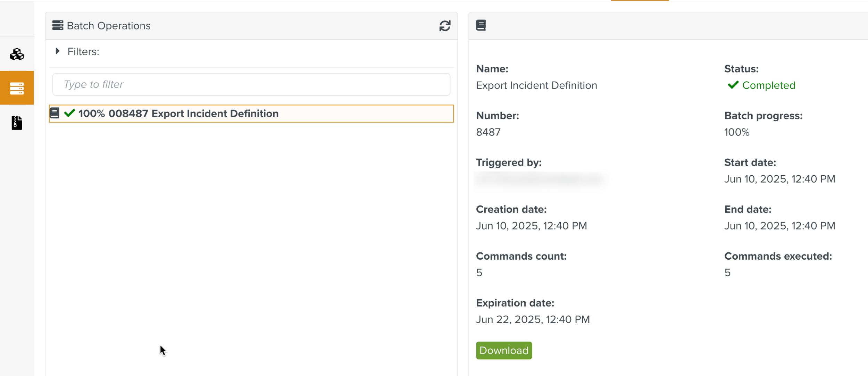Click the Export Incident Definition name value

[x=536, y=85]
